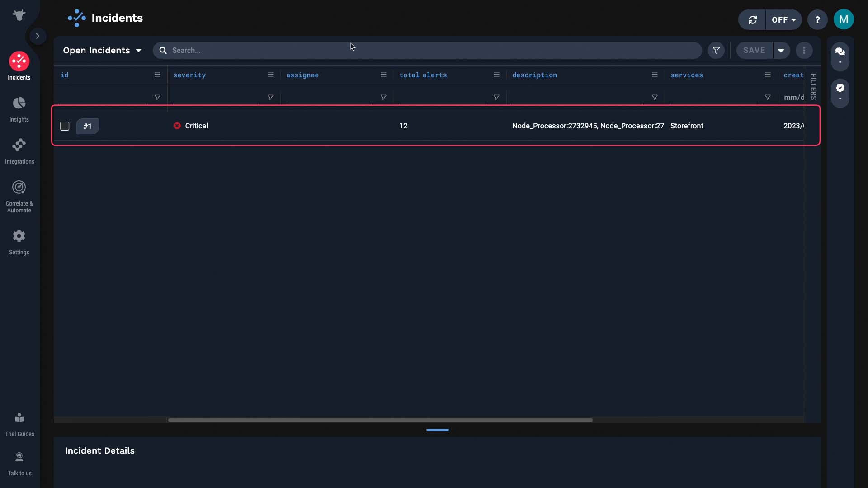Screen dimensions: 868x488
Task: Click Talk to us link
Action: 19,464
